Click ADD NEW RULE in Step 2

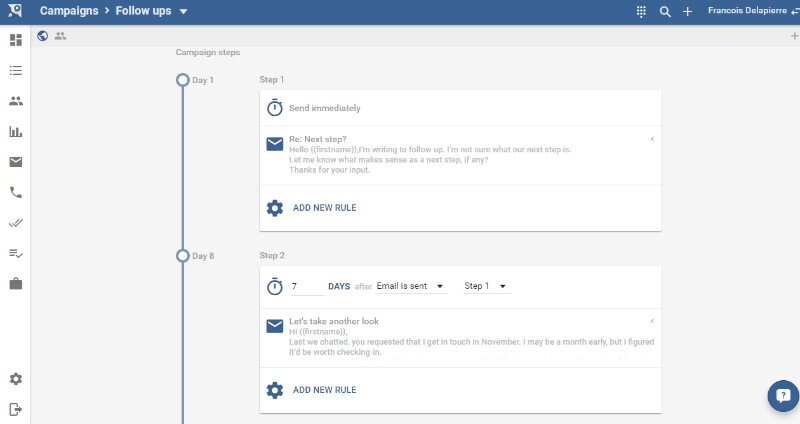tap(324, 390)
